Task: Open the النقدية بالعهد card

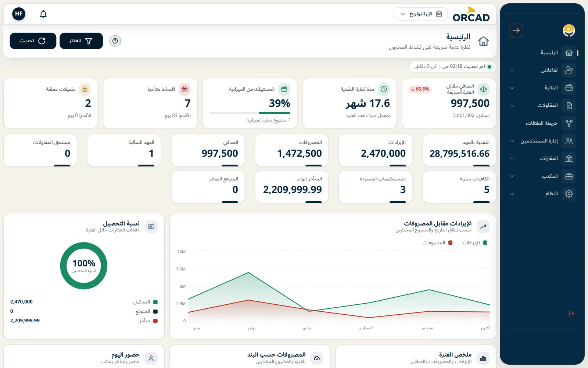Action: pos(459,150)
